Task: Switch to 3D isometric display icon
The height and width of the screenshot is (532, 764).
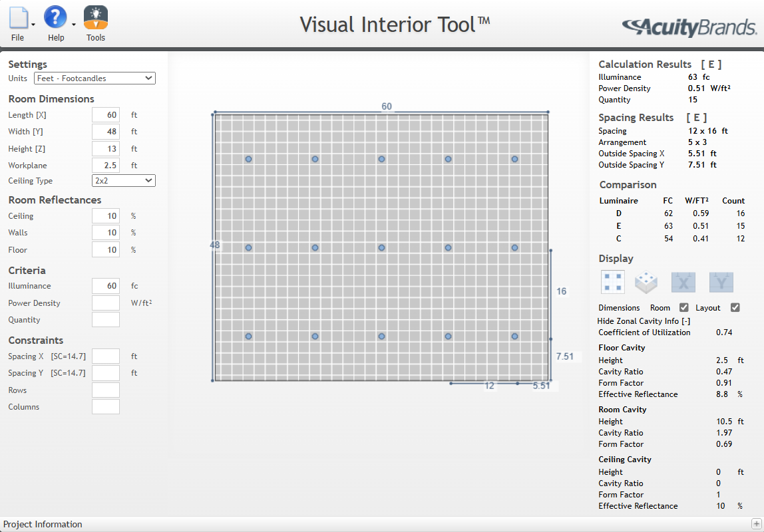Action: click(x=646, y=282)
